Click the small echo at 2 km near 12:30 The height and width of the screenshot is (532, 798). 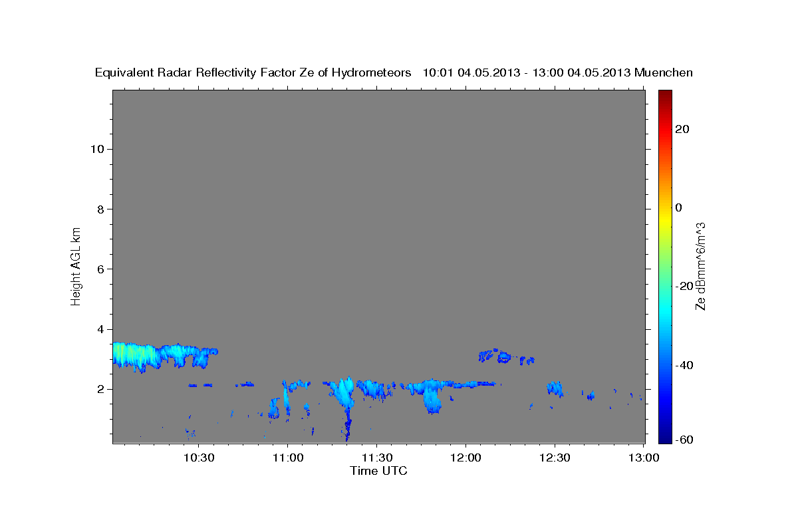555,388
